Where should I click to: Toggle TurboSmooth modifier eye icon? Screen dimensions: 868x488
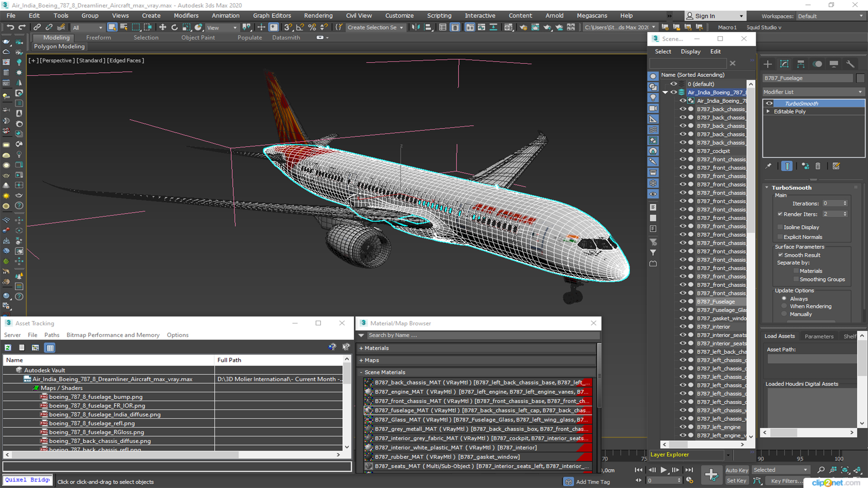click(769, 103)
